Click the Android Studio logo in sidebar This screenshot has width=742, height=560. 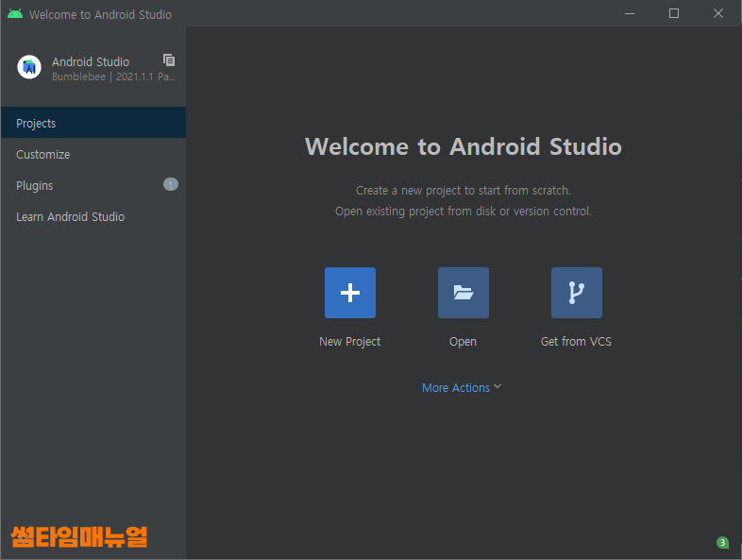pos(29,67)
